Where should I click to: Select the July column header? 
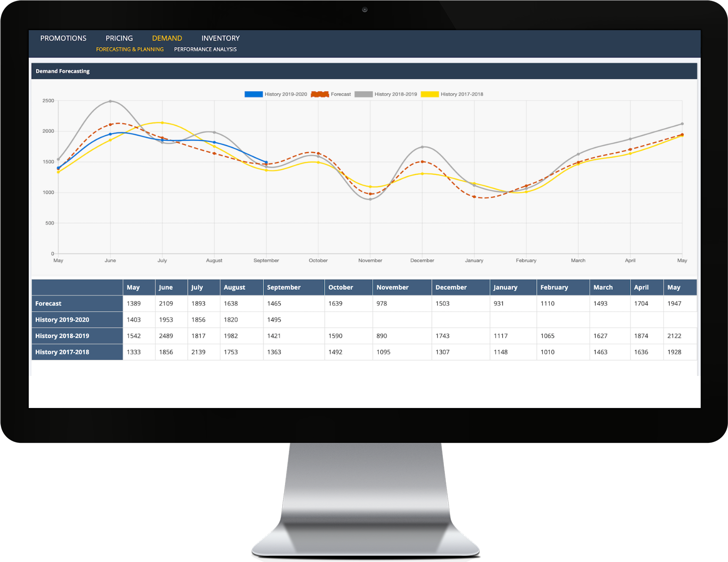pos(204,287)
